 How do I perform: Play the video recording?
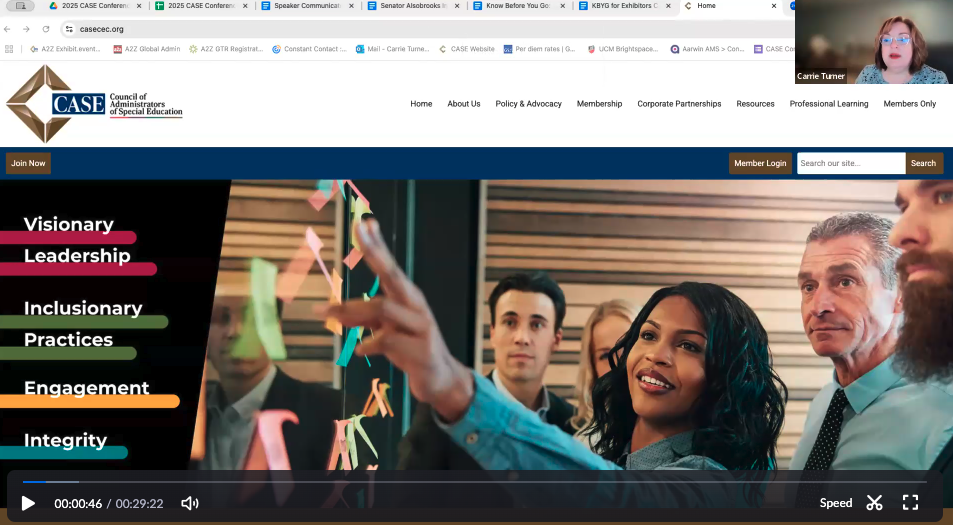click(28, 503)
